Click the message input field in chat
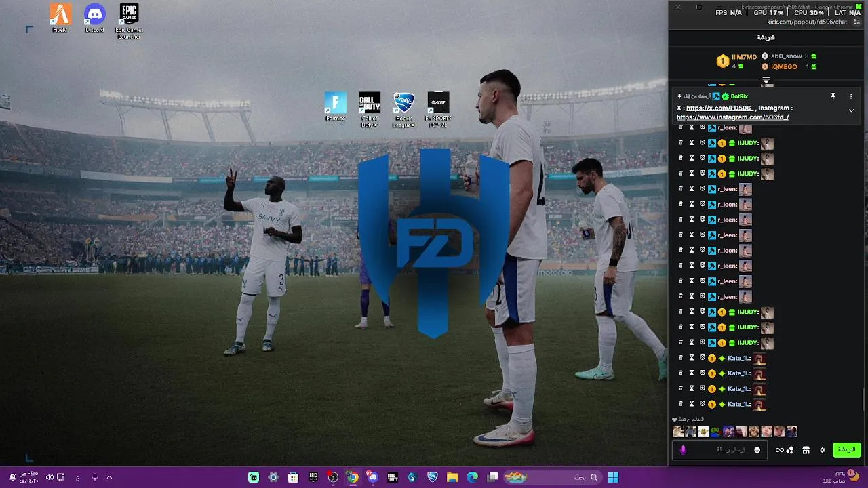868x488 pixels. pyautogui.click(x=719, y=450)
